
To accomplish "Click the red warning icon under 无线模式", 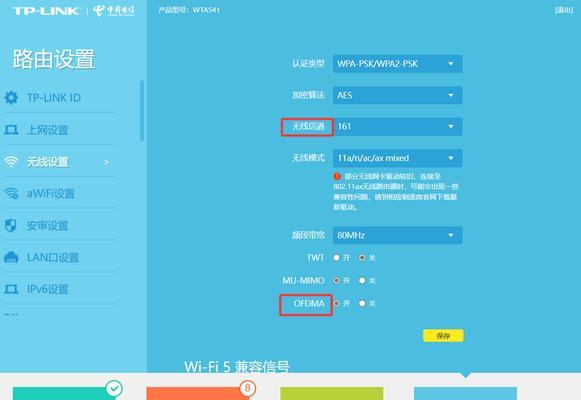I will click(x=337, y=176).
